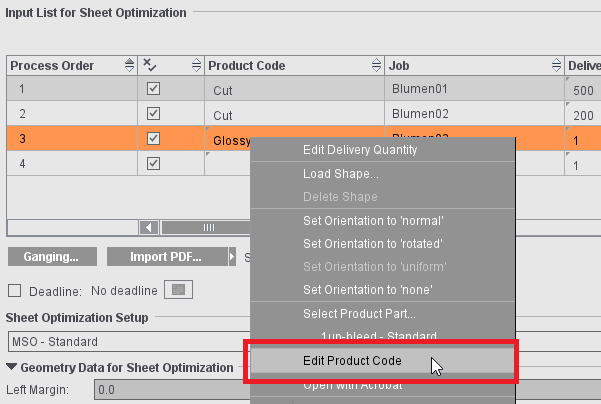Click the Job column sort arrows
Image resolution: width=601 pixels, height=404 pixels.
[555, 66]
